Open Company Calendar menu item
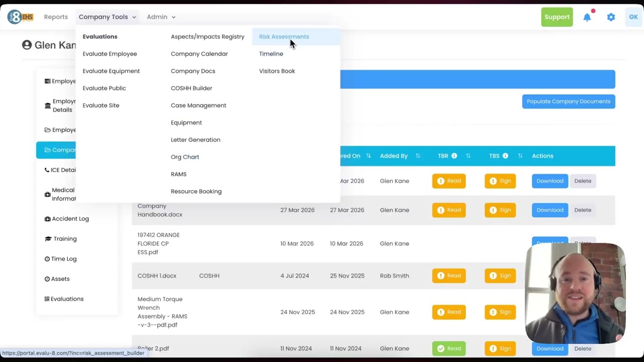Screen dimensions: 644x362 point(199,54)
